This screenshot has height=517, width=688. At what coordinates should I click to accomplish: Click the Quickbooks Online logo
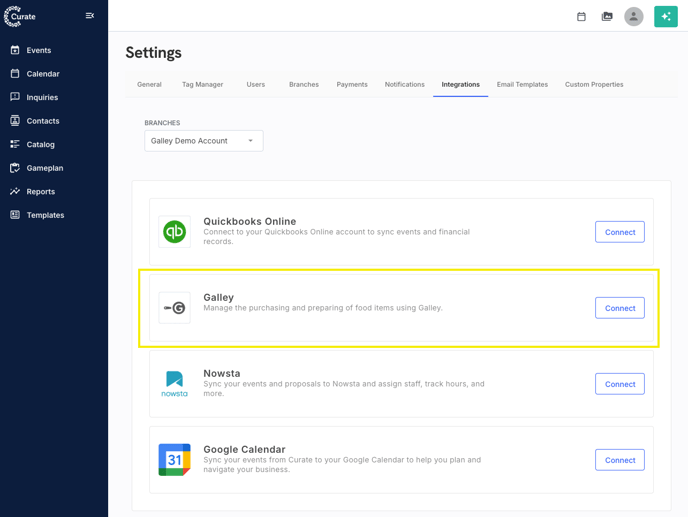coord(174,232)
